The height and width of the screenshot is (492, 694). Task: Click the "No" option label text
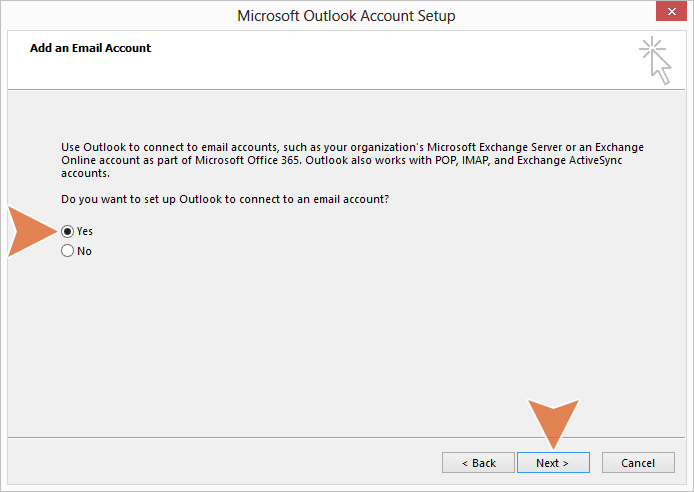[x=84, y=251]
